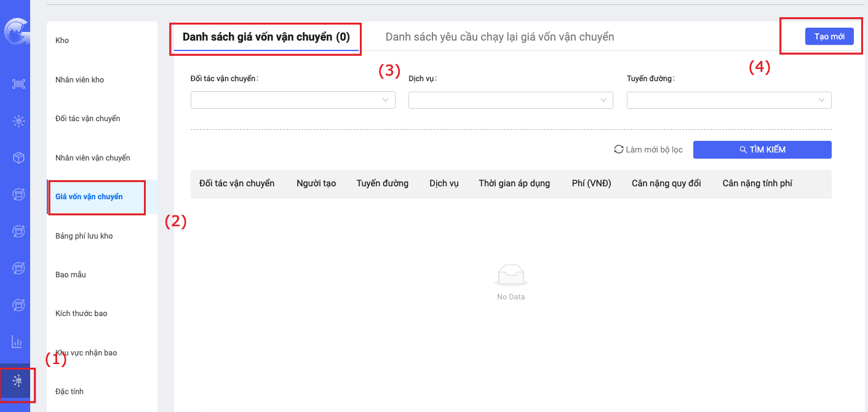The width and height of the screenshot is (868, 412).
Task: Click the highlighted configuration icon at sidebar bottom
Action: tap(18, 381)
